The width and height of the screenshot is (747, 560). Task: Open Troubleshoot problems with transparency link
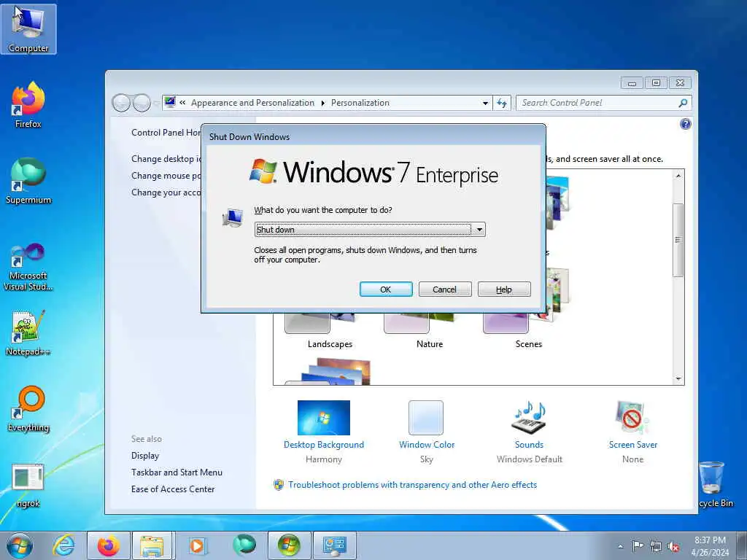click(412, 485)
